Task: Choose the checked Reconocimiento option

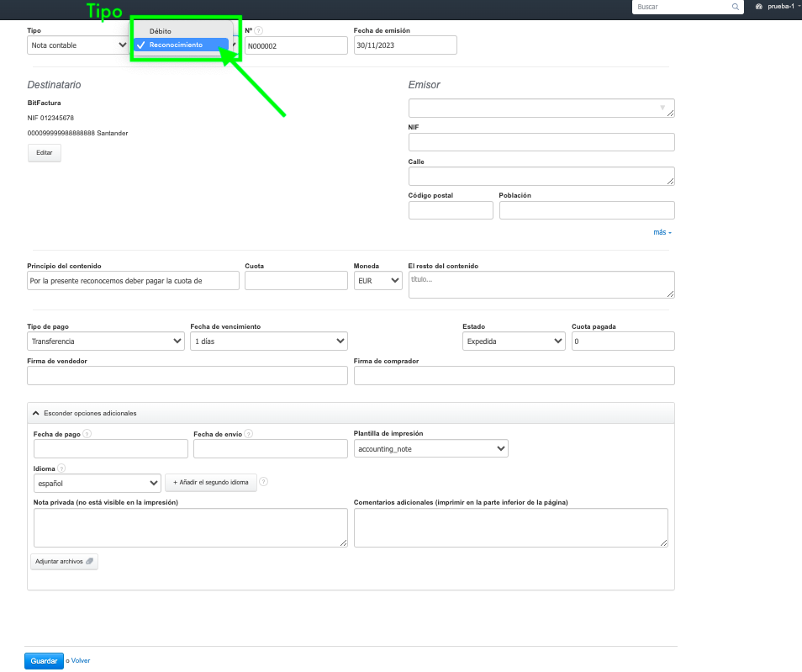Action: click(176, 45)
